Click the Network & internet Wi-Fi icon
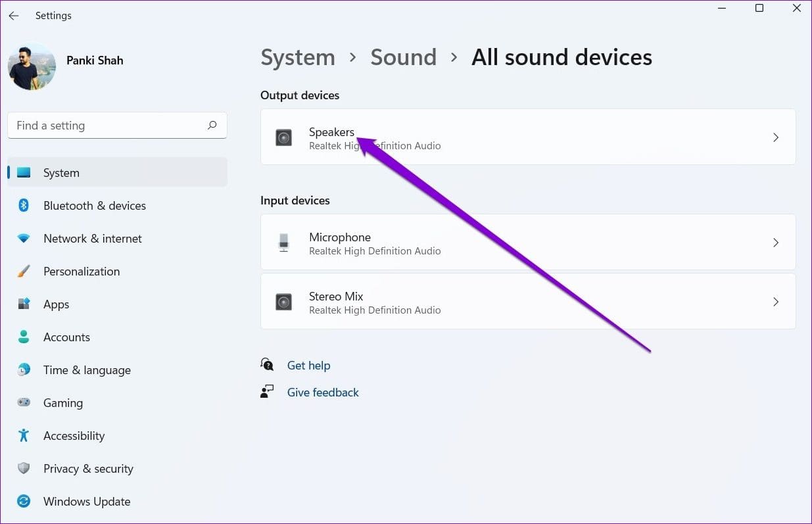Screen dimensions: 812x524 (x=24, y=239)
